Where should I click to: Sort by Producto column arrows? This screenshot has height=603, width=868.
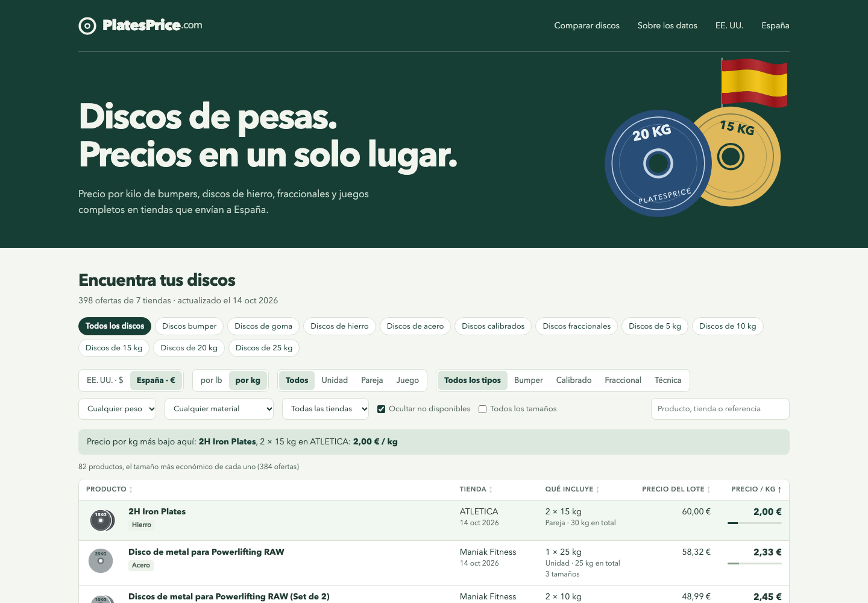point(131,490)
